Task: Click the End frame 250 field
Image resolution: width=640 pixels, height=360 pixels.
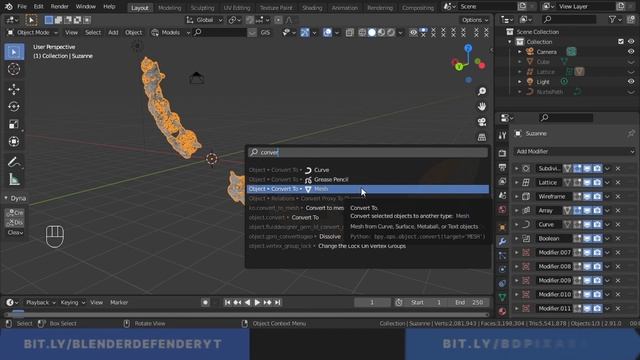Action: [469, 302]
